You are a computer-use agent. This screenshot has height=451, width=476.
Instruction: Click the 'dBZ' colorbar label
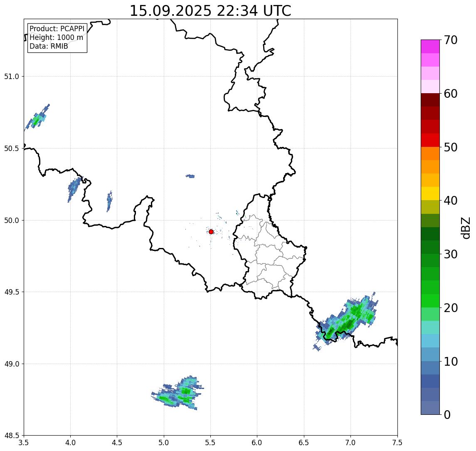coord(465,228)
